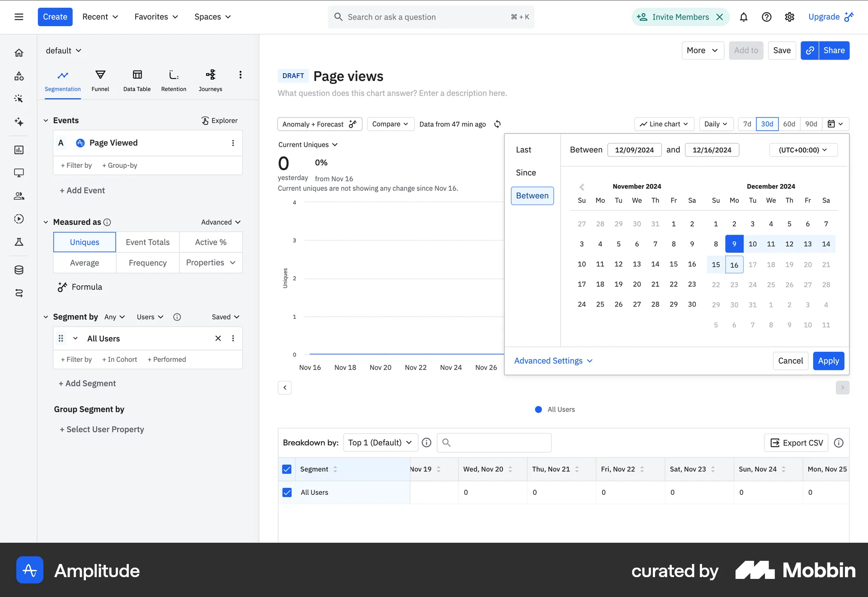The height and width of the screenshot is (597, 868).
Task: Open the Daily interval dropdown
Action: click(716, 124)
